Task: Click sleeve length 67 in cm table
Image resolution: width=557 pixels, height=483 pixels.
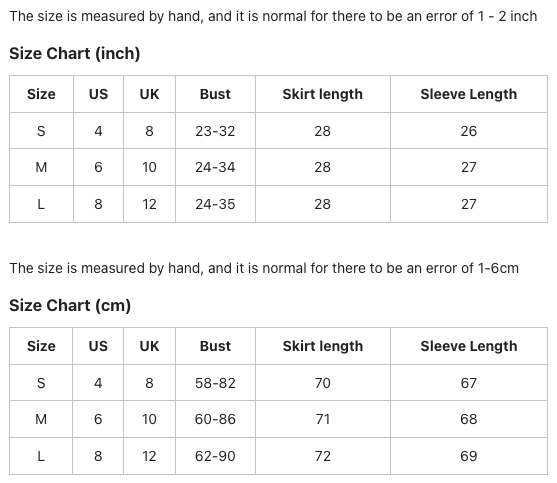Action: pos(469,383)
